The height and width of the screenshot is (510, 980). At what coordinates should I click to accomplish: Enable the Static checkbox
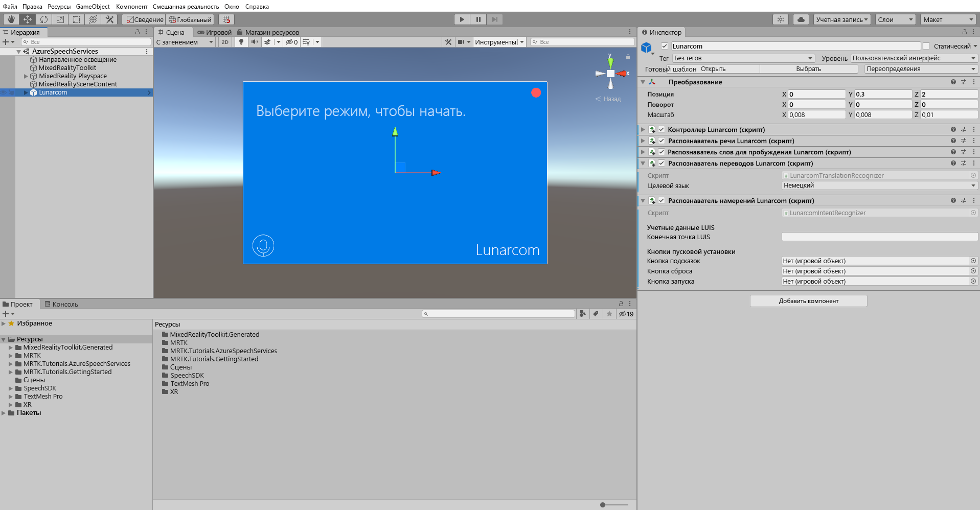click(x=926, y=46)
